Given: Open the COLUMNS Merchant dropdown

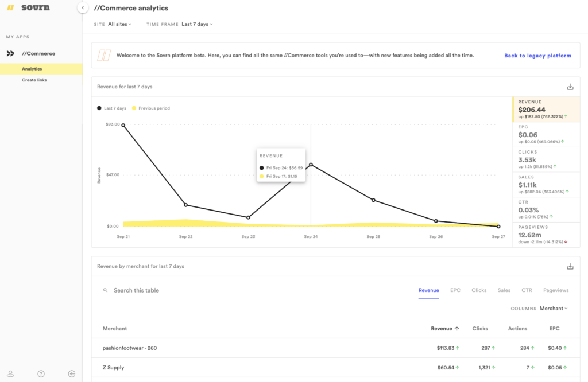Looking at the screenshot, I should click(554, 308).
